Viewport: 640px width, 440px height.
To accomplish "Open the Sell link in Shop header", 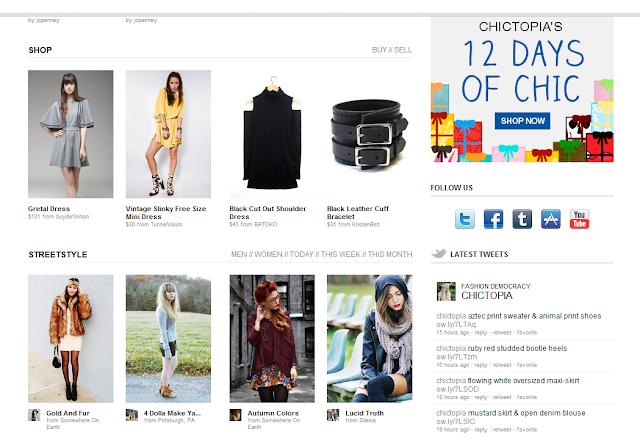I will [x=403, y=50].
